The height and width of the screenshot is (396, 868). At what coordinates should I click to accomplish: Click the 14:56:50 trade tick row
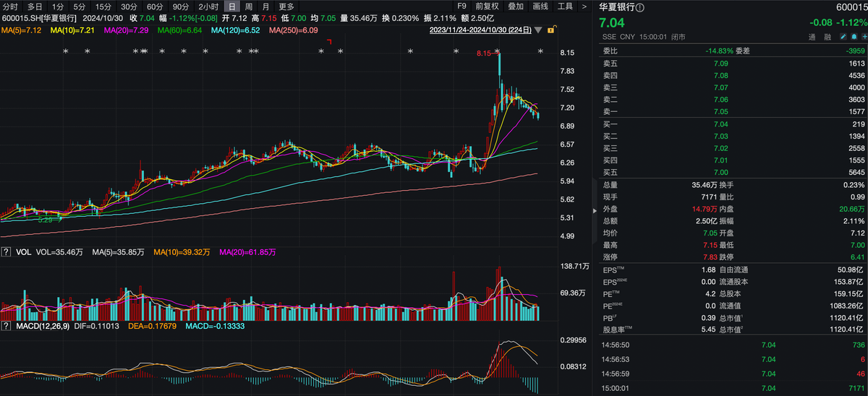coord(733,345)
